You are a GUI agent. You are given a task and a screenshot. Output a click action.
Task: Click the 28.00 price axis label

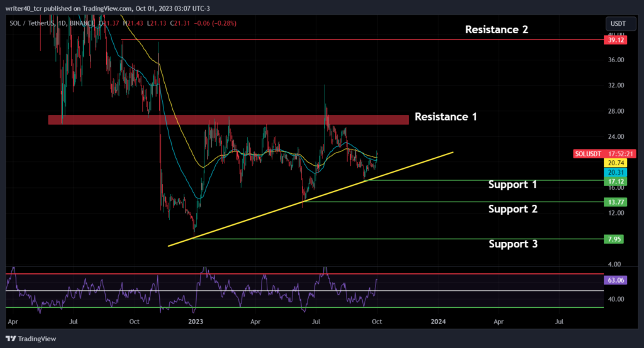point(616,111)
